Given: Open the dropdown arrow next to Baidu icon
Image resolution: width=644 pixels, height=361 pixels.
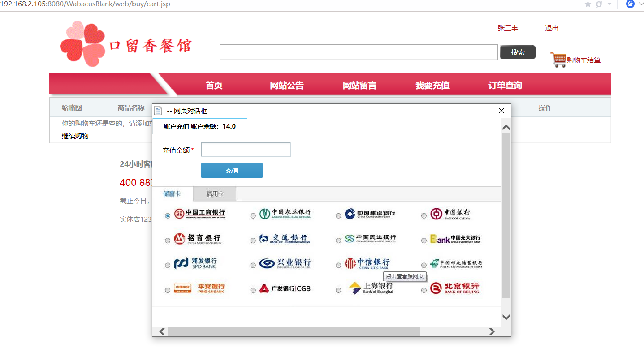Looking at the screenshot, I should click(x=640, y=4).
